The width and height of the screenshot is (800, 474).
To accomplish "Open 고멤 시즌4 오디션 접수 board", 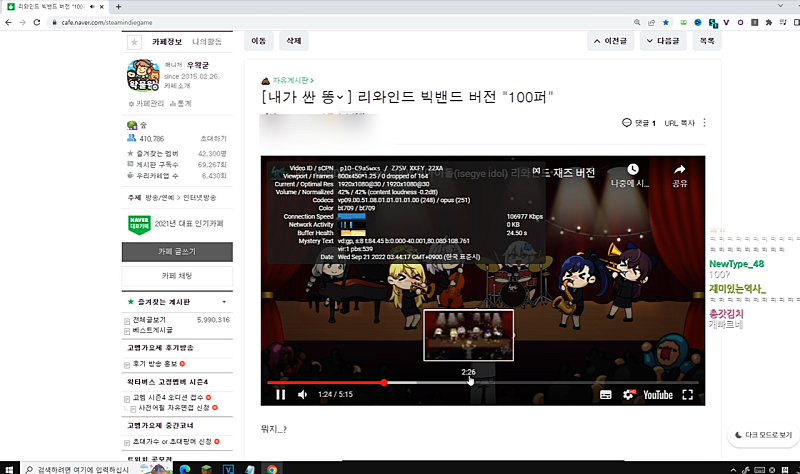I will point(168,397).
